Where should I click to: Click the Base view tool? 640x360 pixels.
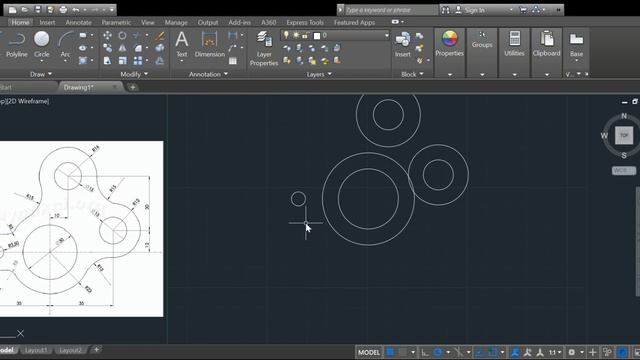click(x=576, y=45)
